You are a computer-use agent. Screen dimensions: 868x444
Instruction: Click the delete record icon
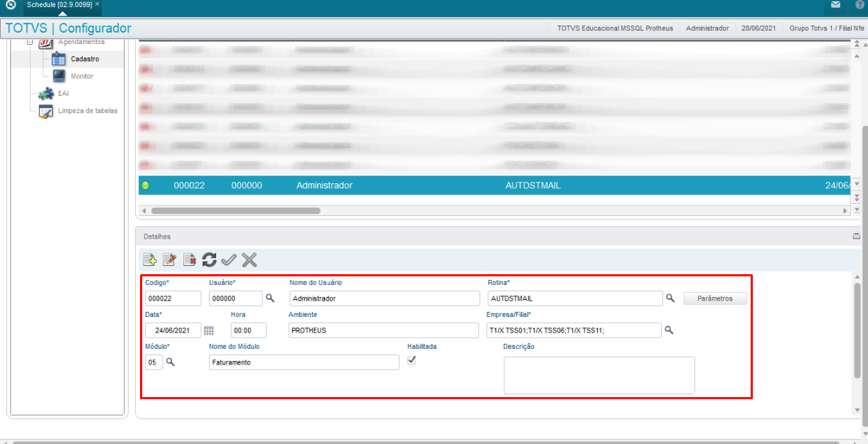tap(189, 260)
